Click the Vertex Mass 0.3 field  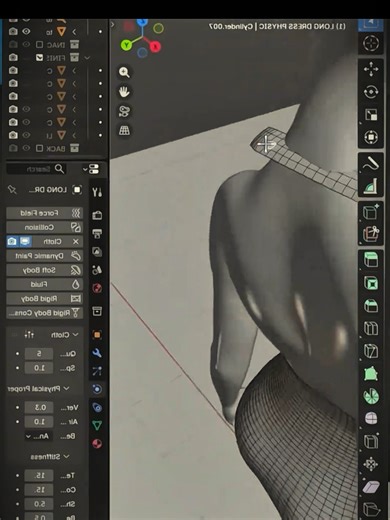point(39,407)
